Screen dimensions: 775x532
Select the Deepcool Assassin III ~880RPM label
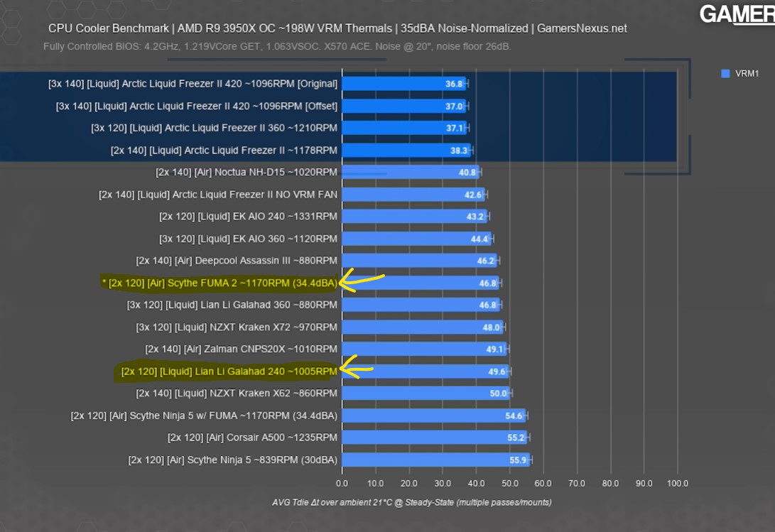pos(237,261)
